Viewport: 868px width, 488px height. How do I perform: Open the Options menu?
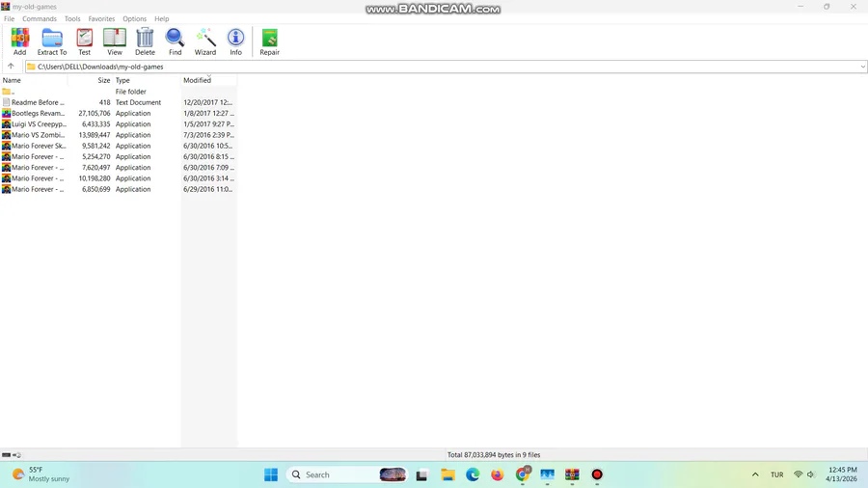pyautogui.click(x=134, y=19)
